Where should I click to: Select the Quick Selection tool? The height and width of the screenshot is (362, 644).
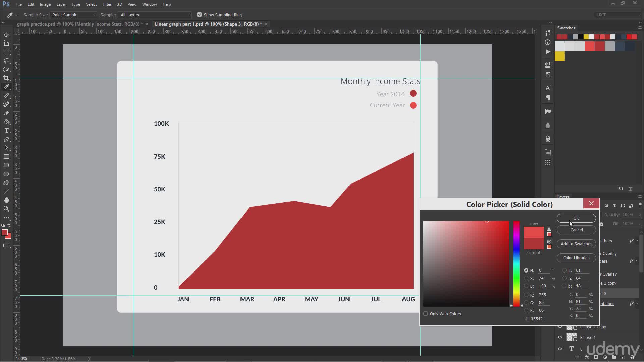[6, 69]
